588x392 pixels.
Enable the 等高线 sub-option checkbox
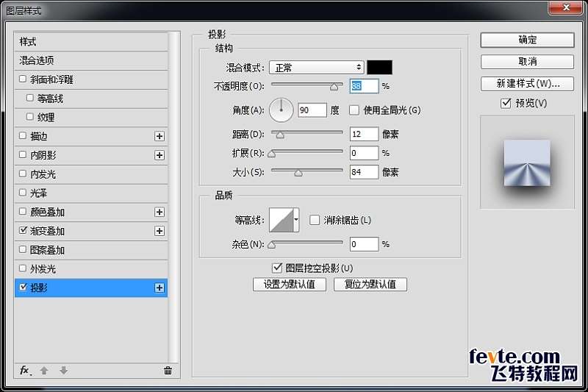tap(30, 98)
